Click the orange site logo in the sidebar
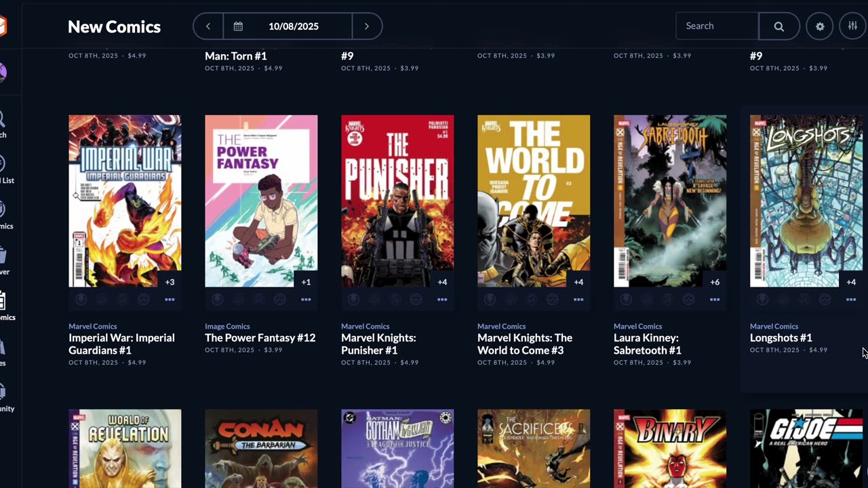The width and height of the screenshot is (868, 488). click(x=3, y=26)
